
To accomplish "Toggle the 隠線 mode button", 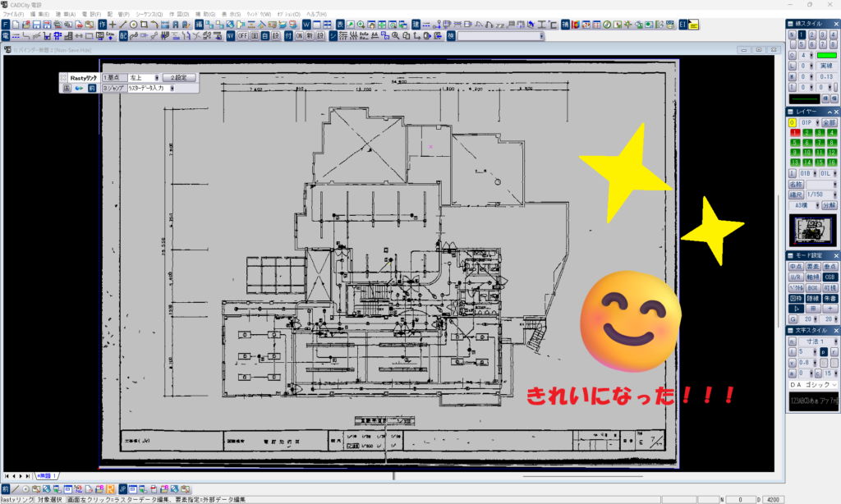I will tap(813, 298).
